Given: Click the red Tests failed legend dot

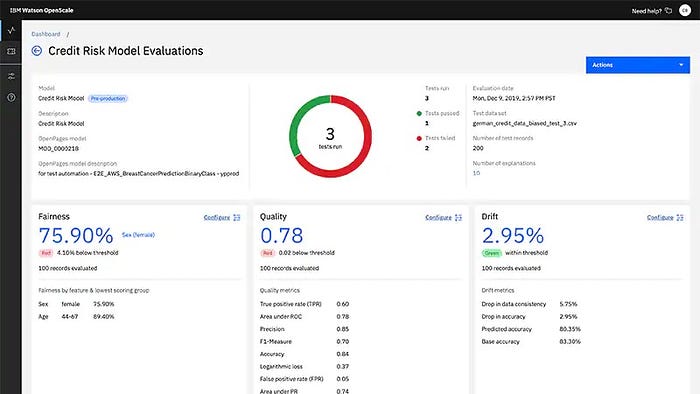Looking at the screenshot, I should tap(419, 138).
